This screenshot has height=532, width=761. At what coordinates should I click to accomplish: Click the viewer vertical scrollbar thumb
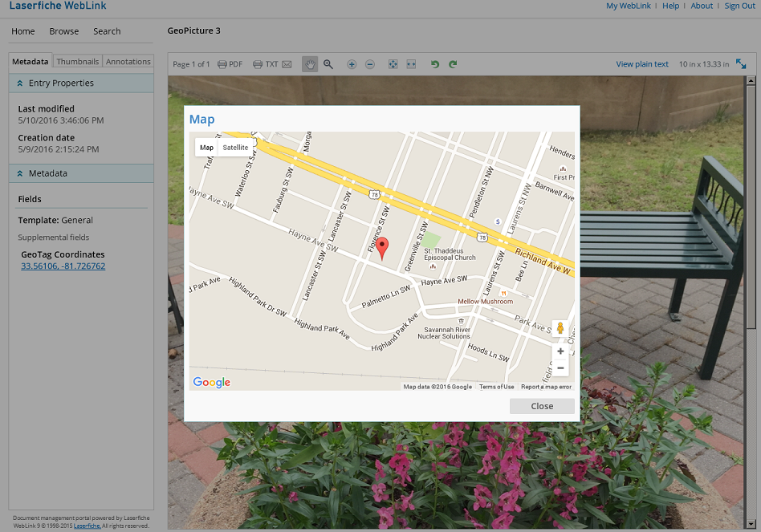[751, 207]
